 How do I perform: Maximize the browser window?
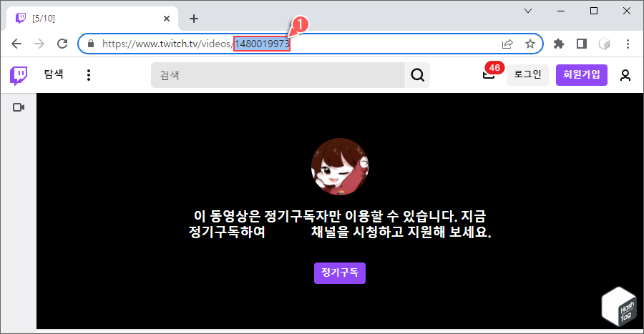click(594, 11)
